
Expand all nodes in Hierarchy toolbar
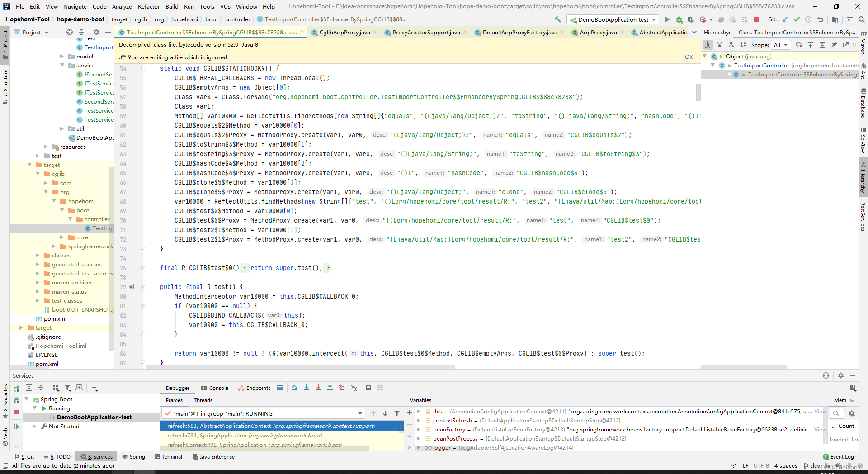pos(822,45)
